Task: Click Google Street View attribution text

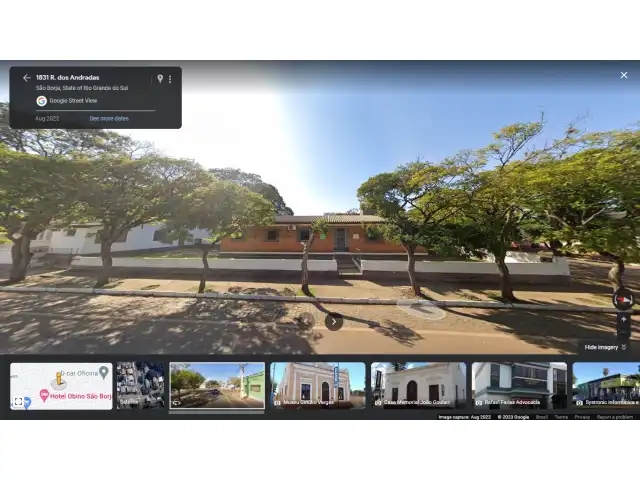Action: pos(73,101)
